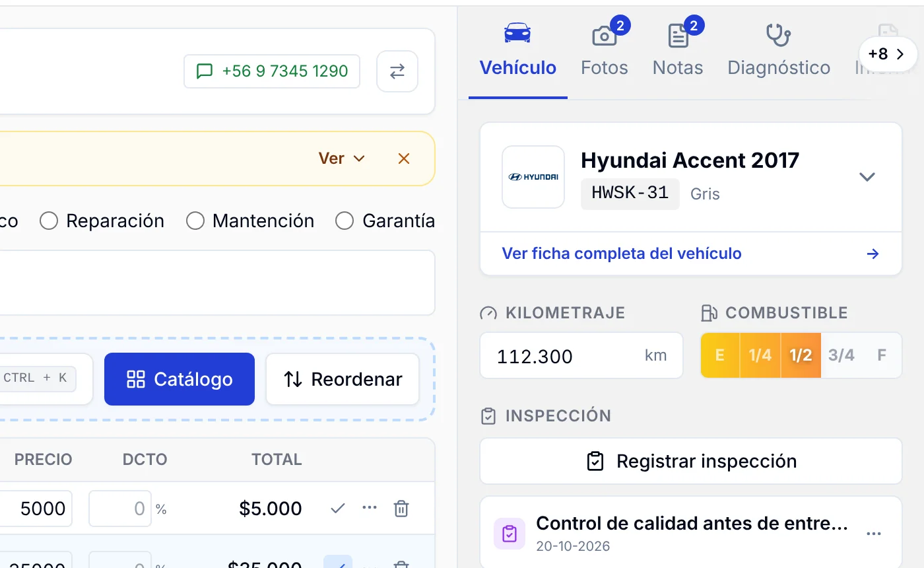The width and height of the screenshot is (924, 568).
Task: Show the +8 more tabs
Action: pos(888,54)
